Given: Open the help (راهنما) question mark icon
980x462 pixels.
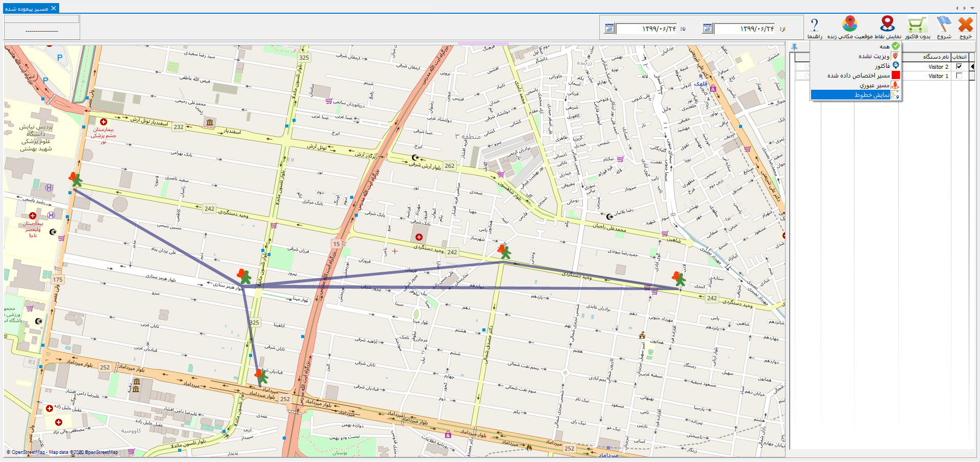Looking at the screenshot, I should click(815, 25).
